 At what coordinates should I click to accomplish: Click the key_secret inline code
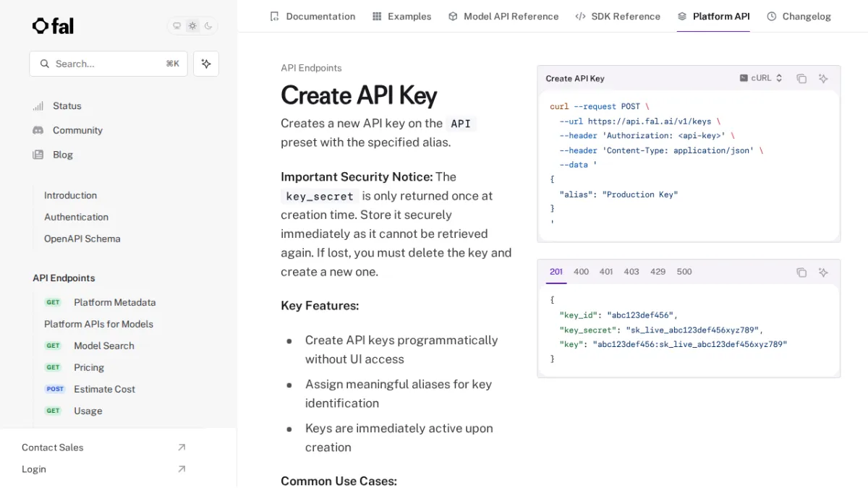tap(320, 196)
